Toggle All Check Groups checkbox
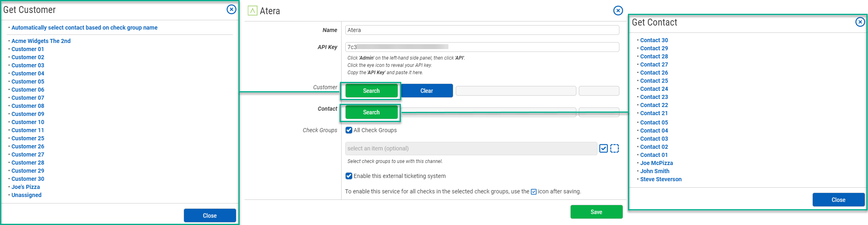The height and width of the screenshot is (225, 868). [349, 130]
